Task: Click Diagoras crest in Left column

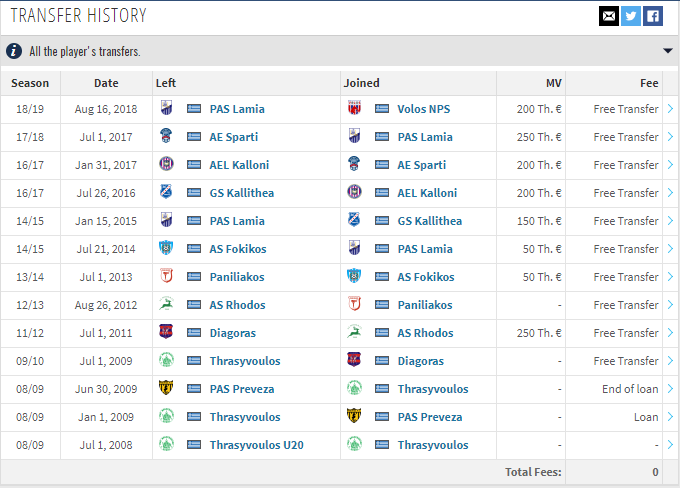Action: click(x=166, y=331)
